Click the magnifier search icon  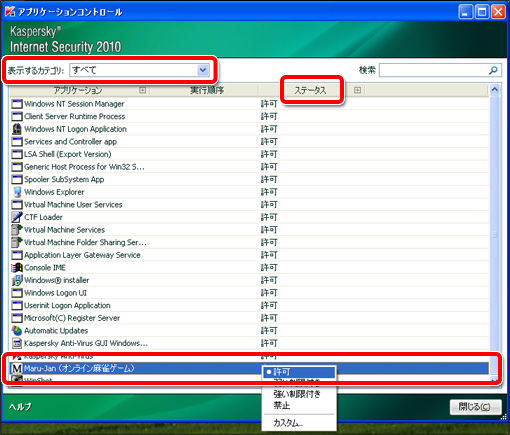click(493, 70)
